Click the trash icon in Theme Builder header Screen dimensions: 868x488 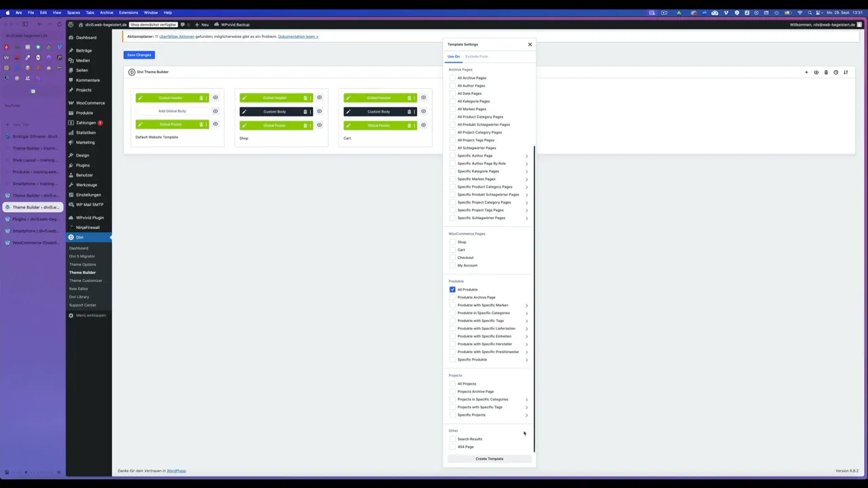point(826,73)
